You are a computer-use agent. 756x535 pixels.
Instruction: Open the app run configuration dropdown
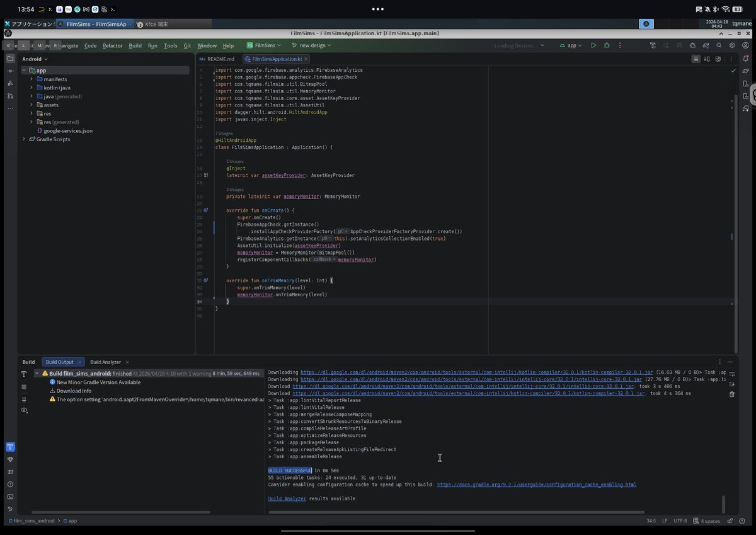coord(571,45)
